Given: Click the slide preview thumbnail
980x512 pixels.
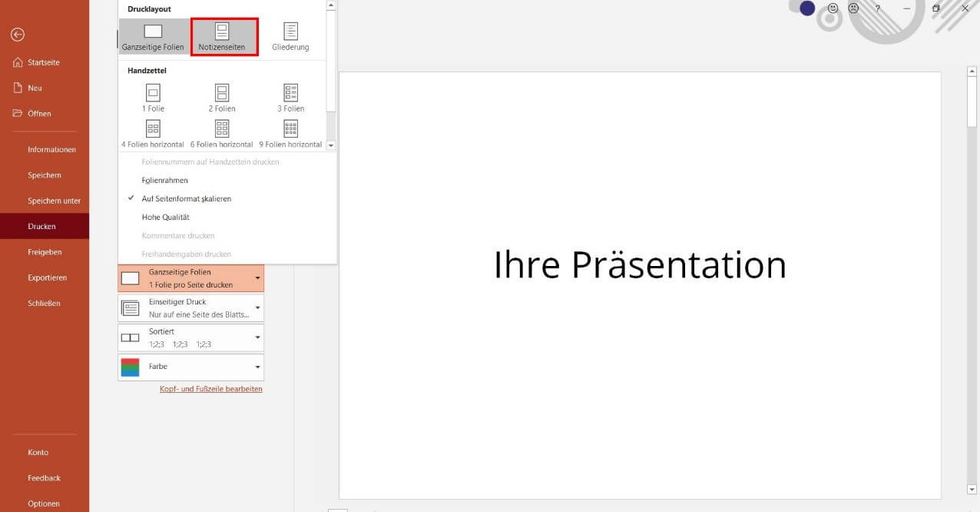Looking at the screenshot, I should click(640, 285).
